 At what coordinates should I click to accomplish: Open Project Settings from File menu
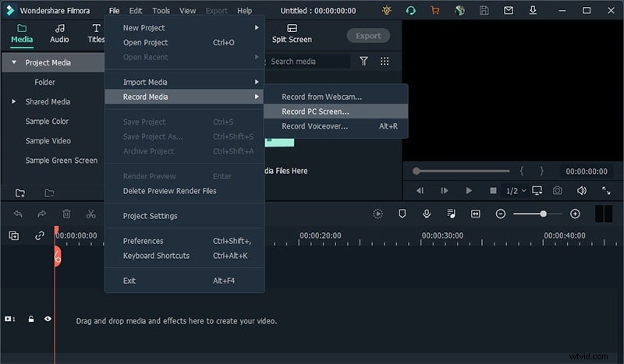185,216
